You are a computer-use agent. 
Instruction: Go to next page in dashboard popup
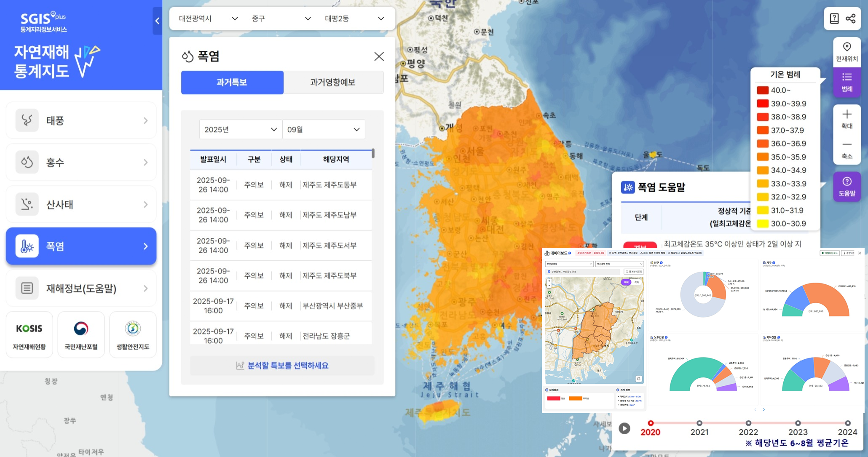click(764, 409)
